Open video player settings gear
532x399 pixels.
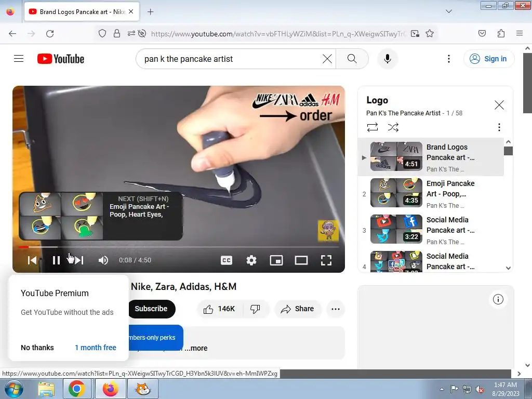click(x=251, y=260)
